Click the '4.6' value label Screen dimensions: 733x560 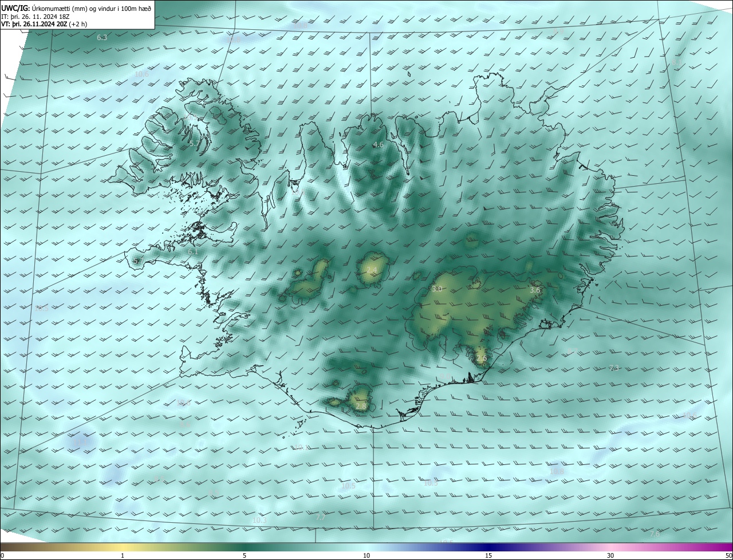(378, 145)
